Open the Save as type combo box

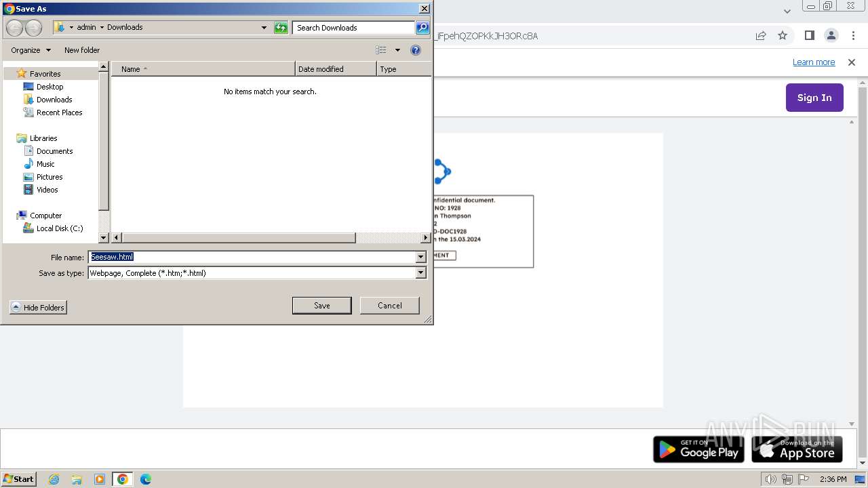coord(257,273)
